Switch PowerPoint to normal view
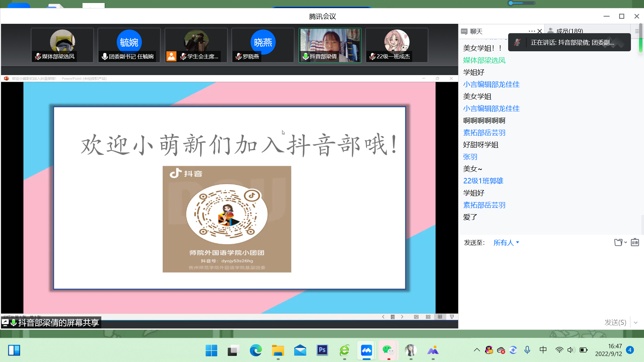 [x=416, y=317]
